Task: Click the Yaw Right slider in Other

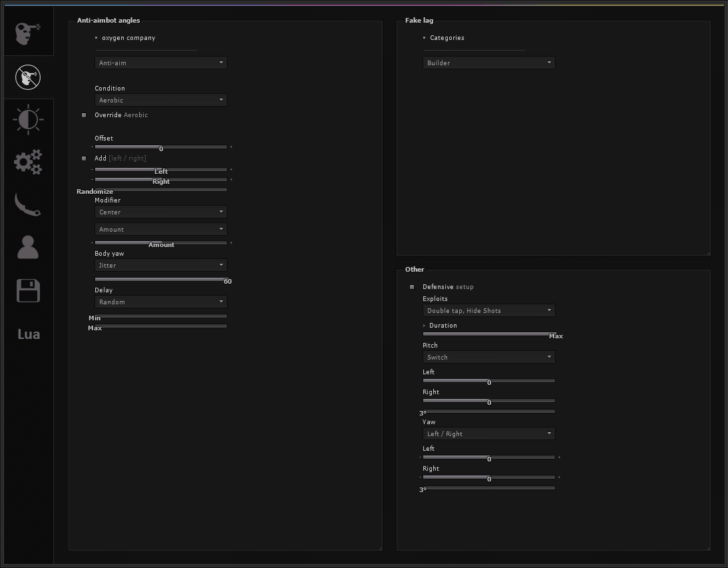Action: point(489,477)
